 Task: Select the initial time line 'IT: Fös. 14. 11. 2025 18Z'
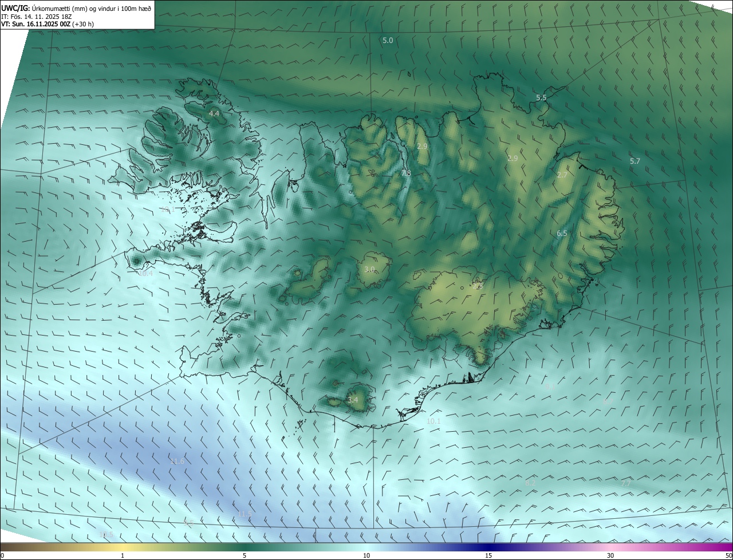[x=38, y=16]
